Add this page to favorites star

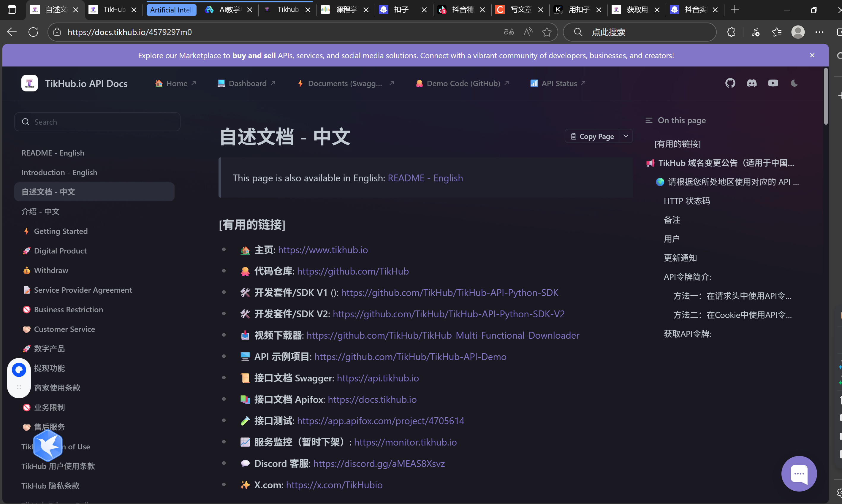pos(547,32)
